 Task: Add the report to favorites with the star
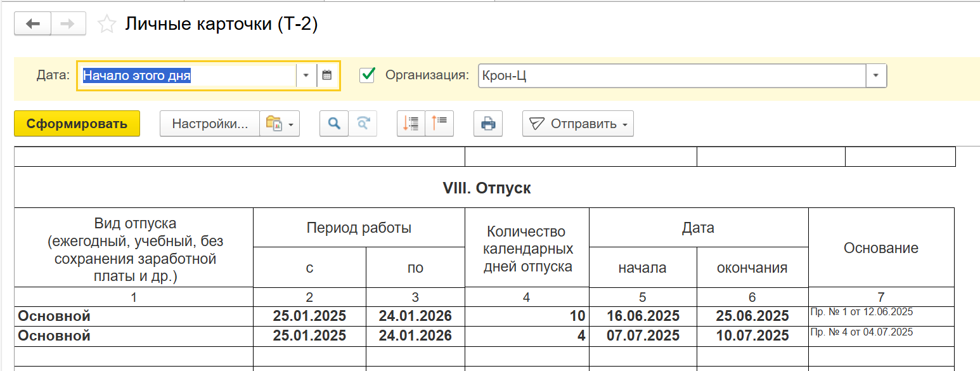click(106, 25)
